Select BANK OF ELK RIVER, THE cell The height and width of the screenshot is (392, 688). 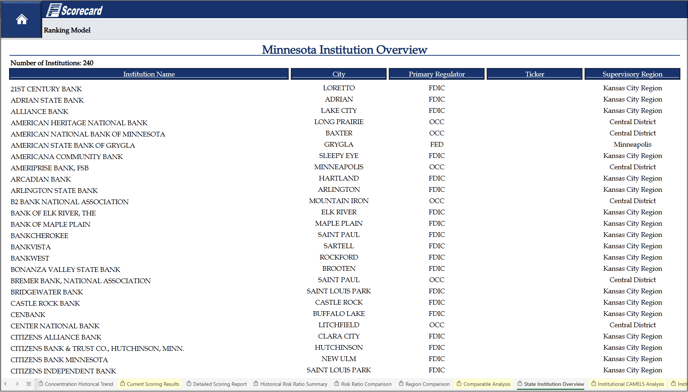click(x=53, y=213)
